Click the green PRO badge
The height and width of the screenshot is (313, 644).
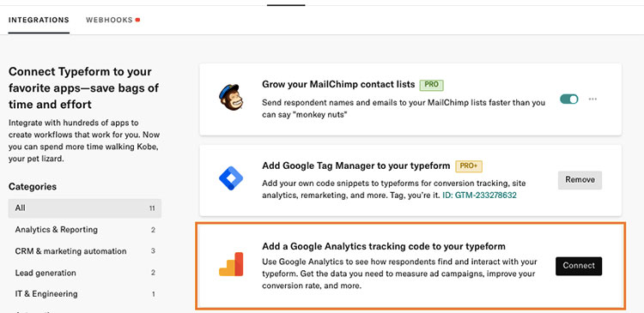point(432,85)
